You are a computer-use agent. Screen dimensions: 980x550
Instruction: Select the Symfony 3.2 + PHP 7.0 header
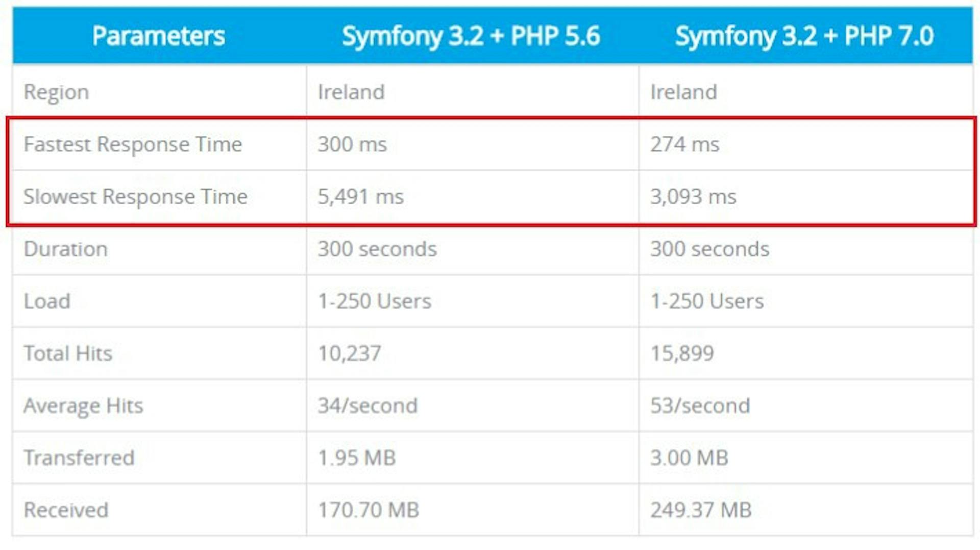804,36
